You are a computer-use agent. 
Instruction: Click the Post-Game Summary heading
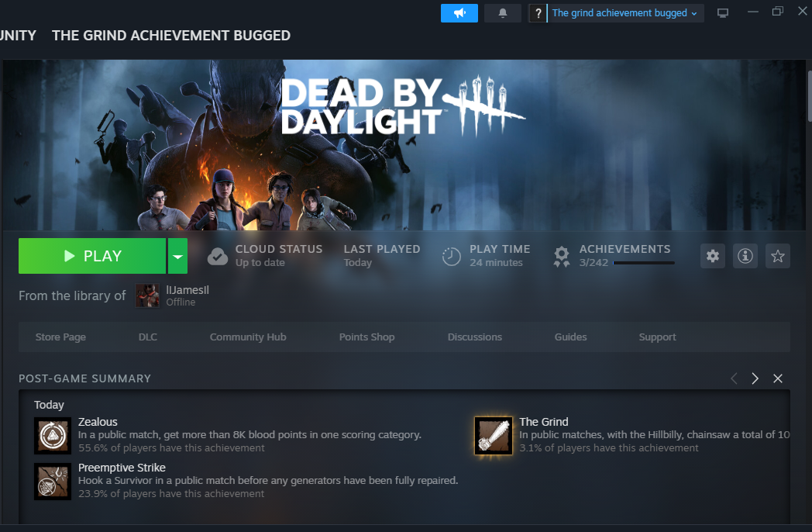(x=85, y=378)
